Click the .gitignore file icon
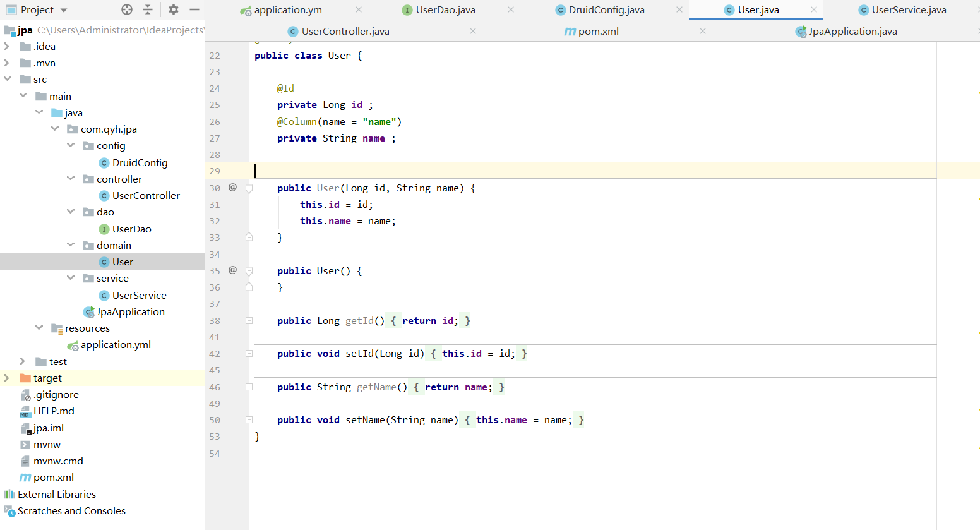Screen dimensions: 980x530 tap(25, 395)
